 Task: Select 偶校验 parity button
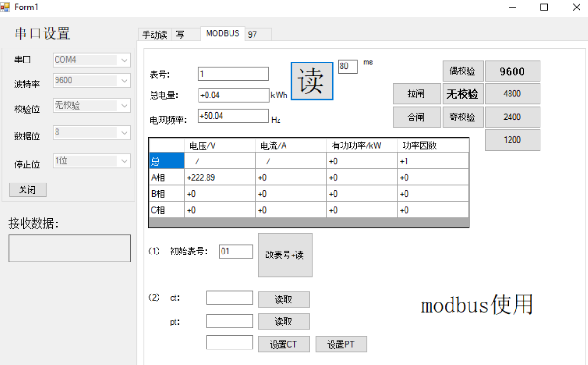coord(462,71)
